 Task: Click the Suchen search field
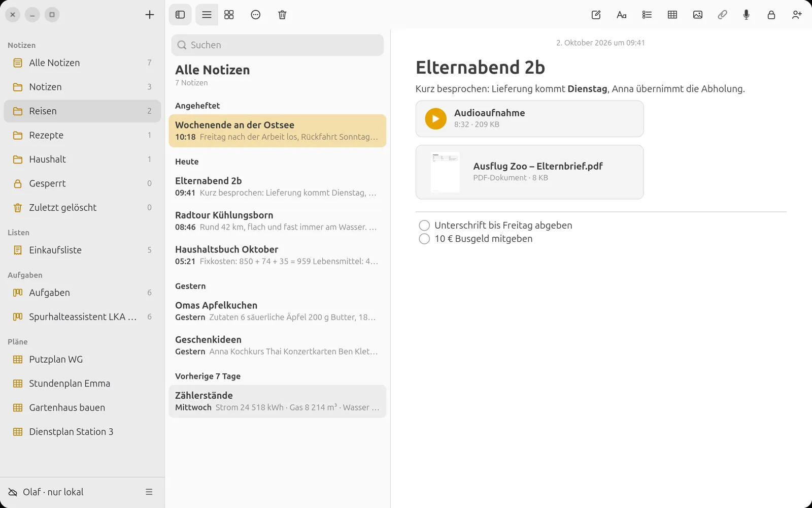point(277,45)
